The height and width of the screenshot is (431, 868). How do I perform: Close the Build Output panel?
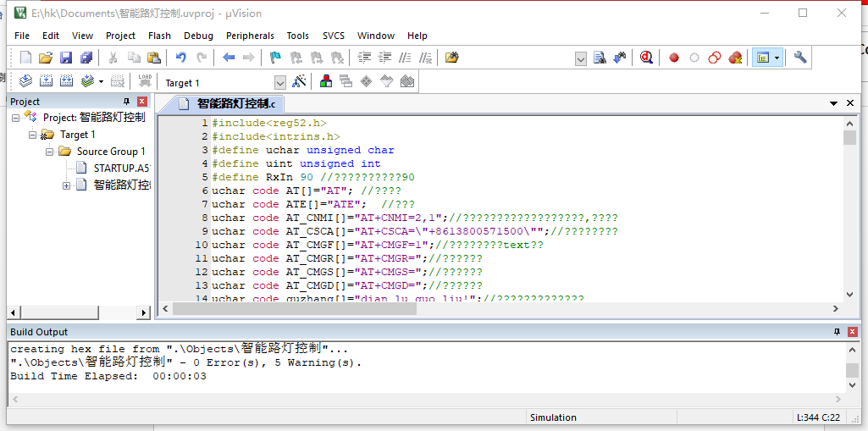(852, 332)
